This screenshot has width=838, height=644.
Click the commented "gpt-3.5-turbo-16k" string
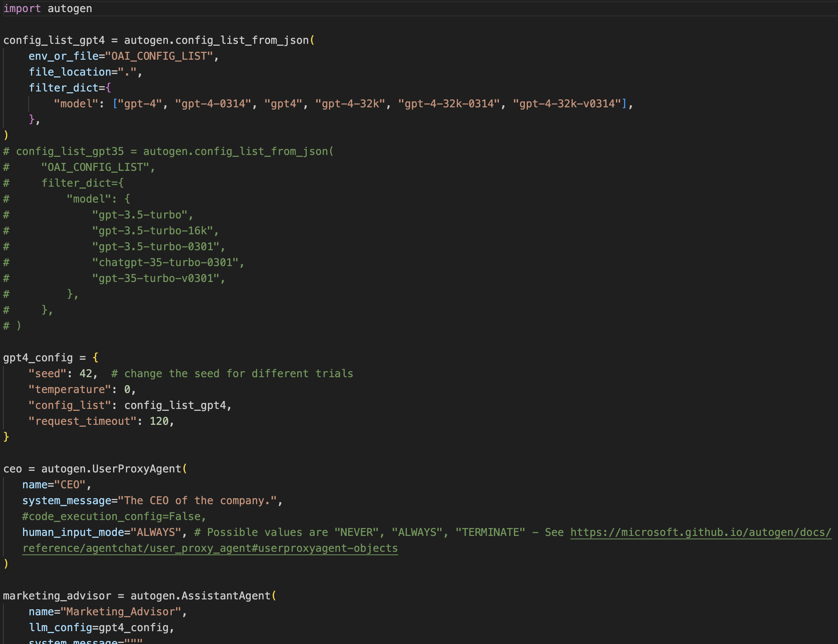tap(153, 231)
